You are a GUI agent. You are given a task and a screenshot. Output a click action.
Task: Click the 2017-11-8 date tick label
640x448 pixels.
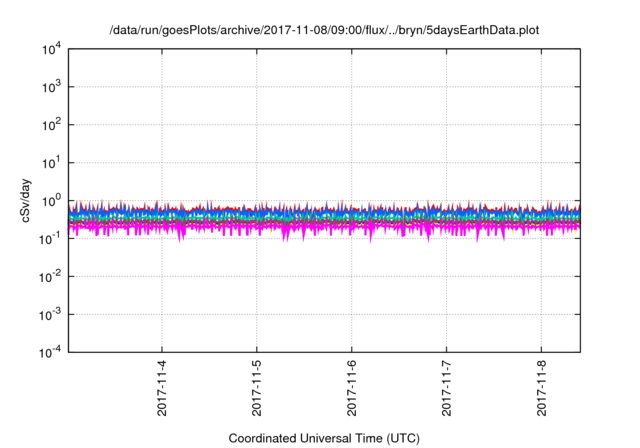click(x=541, y=388)
